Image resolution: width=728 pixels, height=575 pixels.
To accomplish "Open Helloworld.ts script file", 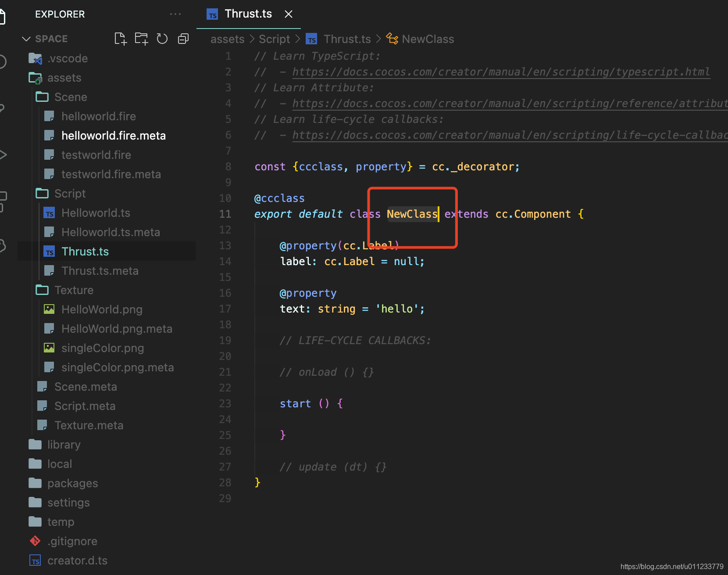I will [x=96, y=213].
